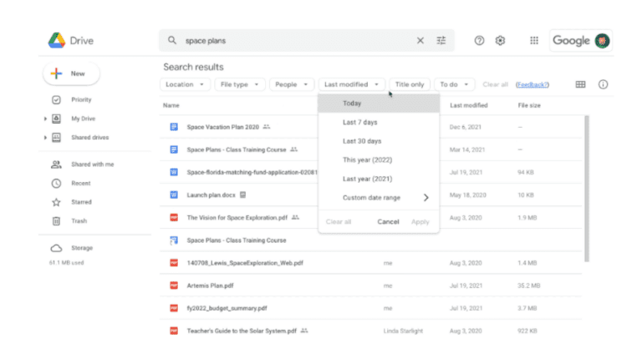The width and height of the screenshot is (642, 364).
Task: Click File size column header
Action: point(529,105)
